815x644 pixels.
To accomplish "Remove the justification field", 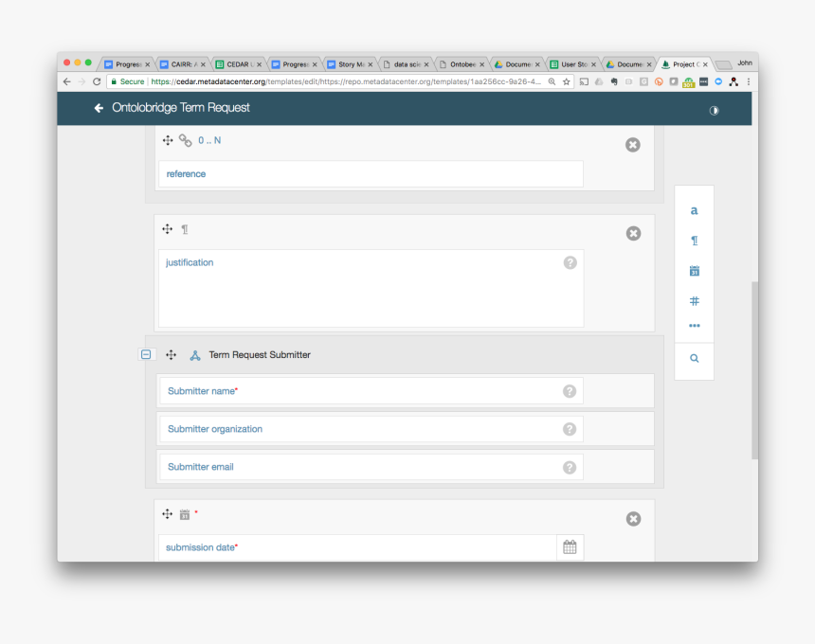I will 633,234.
